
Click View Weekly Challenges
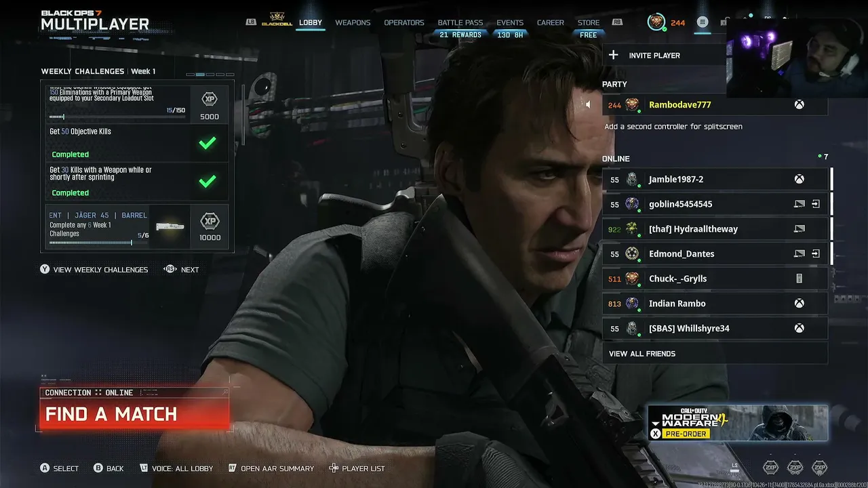coord(100,269)
